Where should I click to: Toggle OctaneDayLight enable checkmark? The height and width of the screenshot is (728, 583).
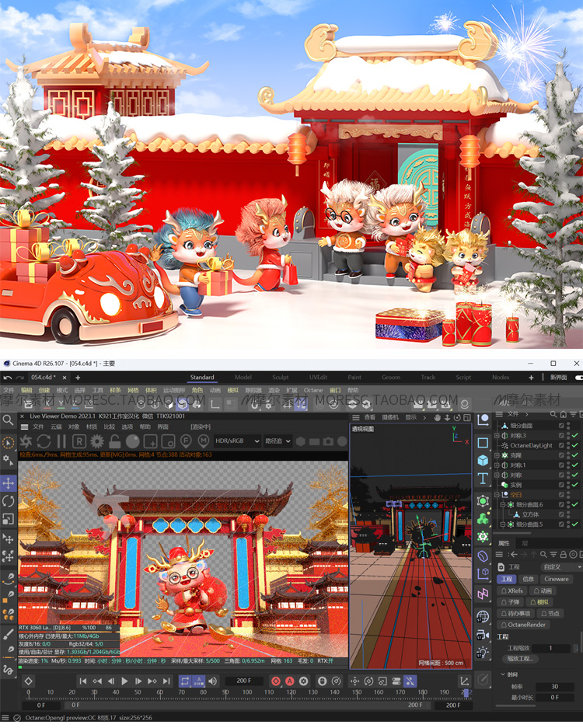pos(574,445)
